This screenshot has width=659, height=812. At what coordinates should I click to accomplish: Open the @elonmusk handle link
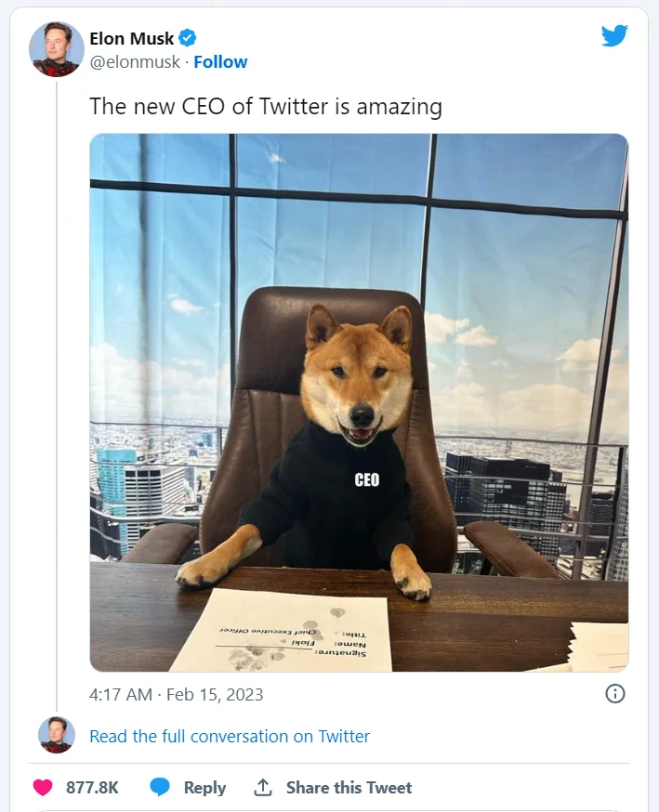135,61
